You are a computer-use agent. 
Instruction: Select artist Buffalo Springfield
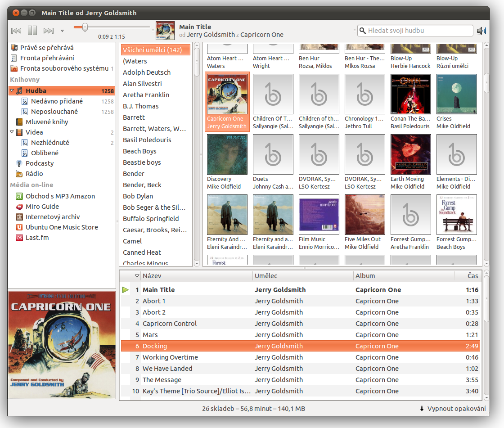151,219
